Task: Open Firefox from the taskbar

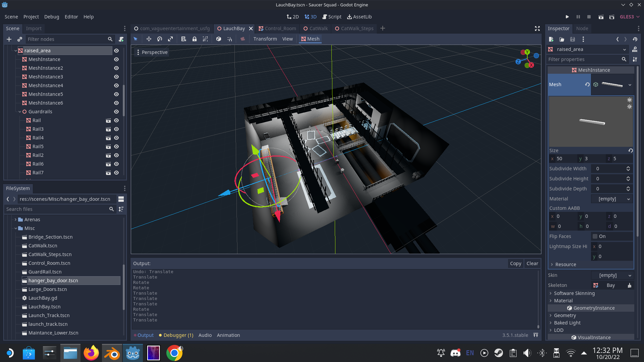Action: point(91,353)
